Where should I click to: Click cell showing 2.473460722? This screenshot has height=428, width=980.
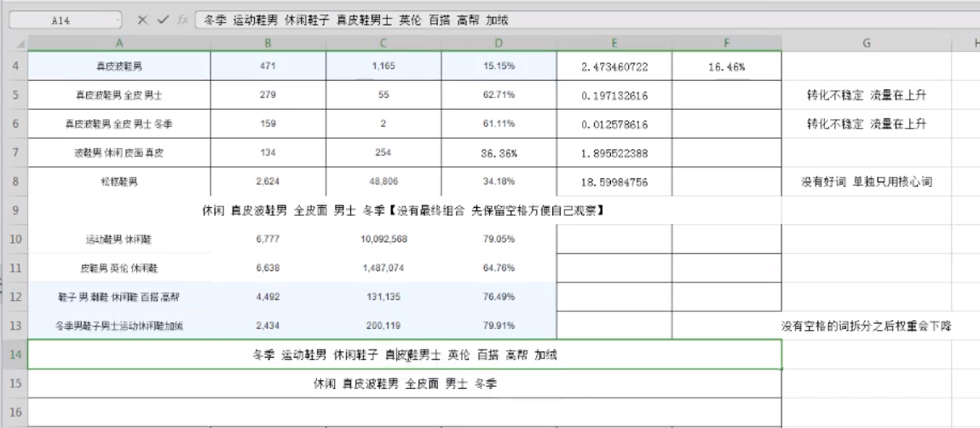(x=614, y=65)
